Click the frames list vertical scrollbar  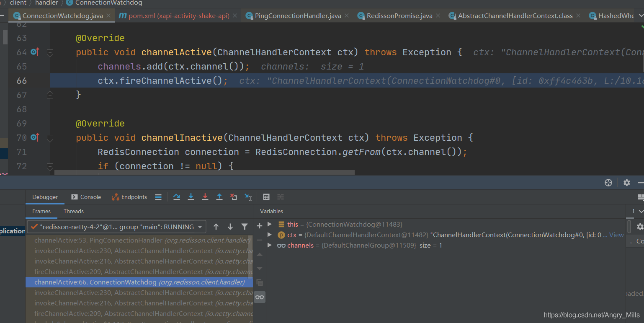pos(251,256)
